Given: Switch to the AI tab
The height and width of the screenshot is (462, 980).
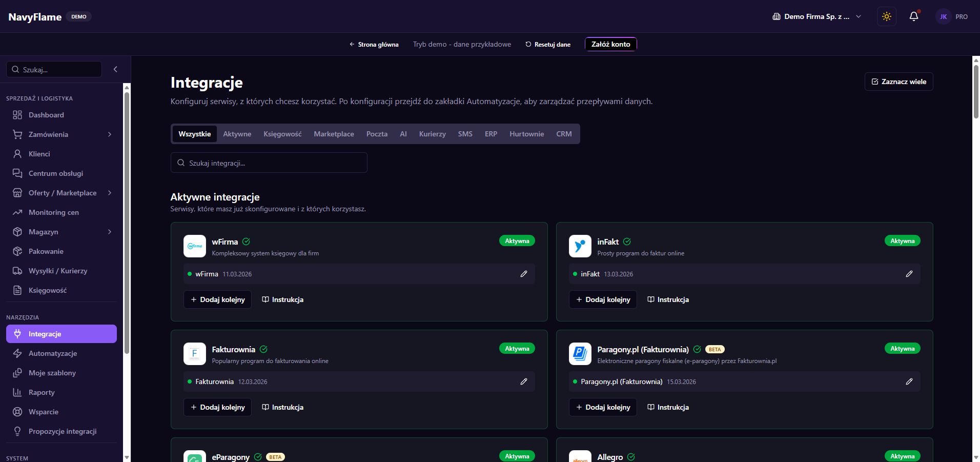Looking at the screenshot, I should pyautogui.click(x=403, y=134).
